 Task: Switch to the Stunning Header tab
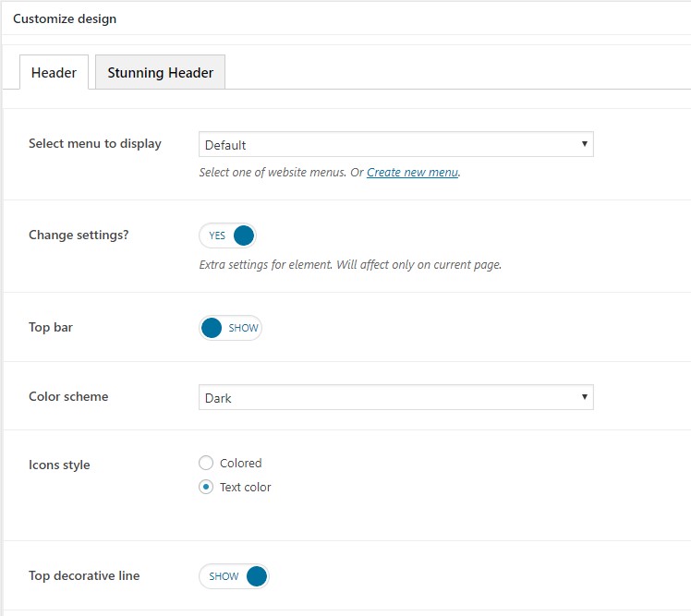tap(160, 73)
